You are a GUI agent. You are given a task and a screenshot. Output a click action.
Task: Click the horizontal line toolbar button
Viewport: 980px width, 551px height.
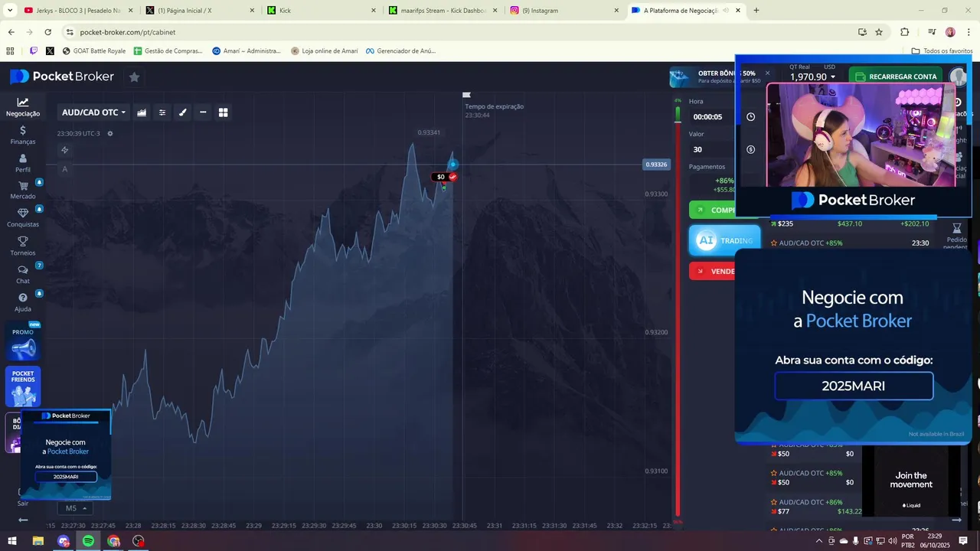[203, 112]
